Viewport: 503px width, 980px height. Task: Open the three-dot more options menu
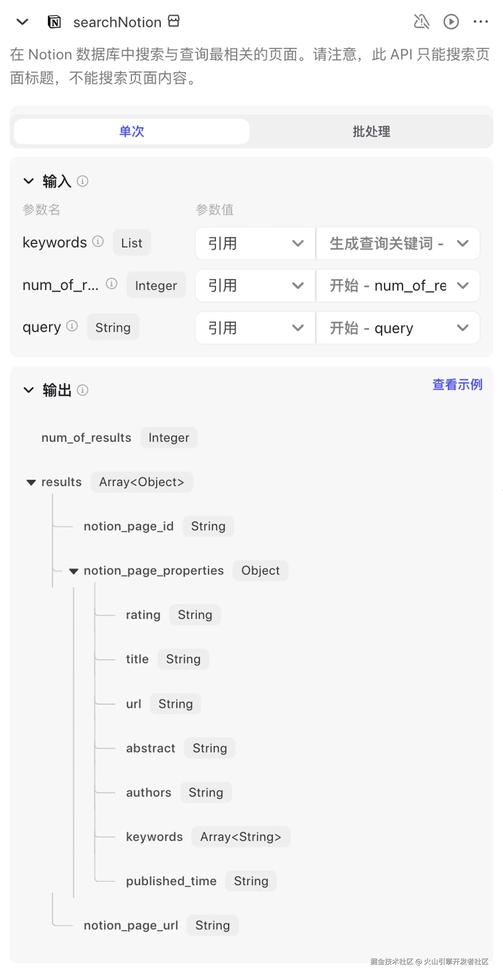pyautogui.click(x=481, y=22)
